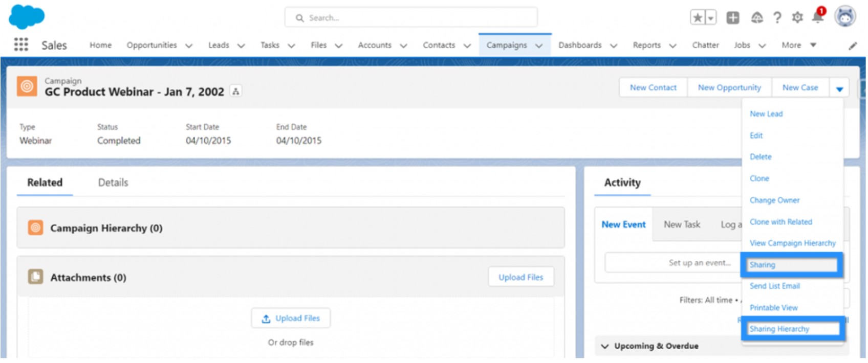Choose Edit from actions menu

[x=756, y=135]
